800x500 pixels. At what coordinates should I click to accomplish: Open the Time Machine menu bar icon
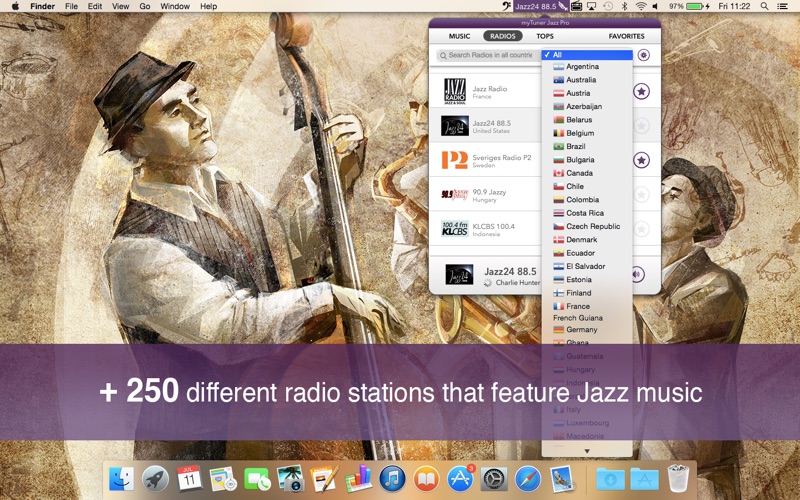[608, 6]
